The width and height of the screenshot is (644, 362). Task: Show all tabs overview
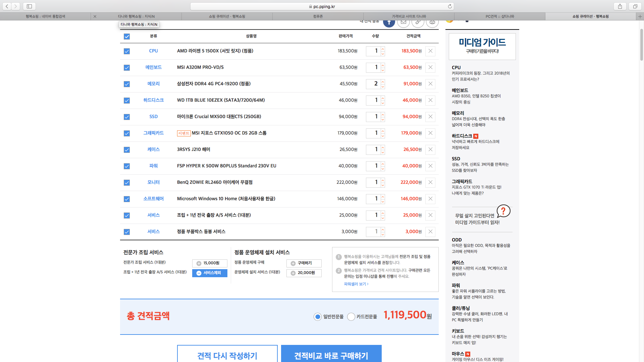pyautogui.click(x=635, y=6)
